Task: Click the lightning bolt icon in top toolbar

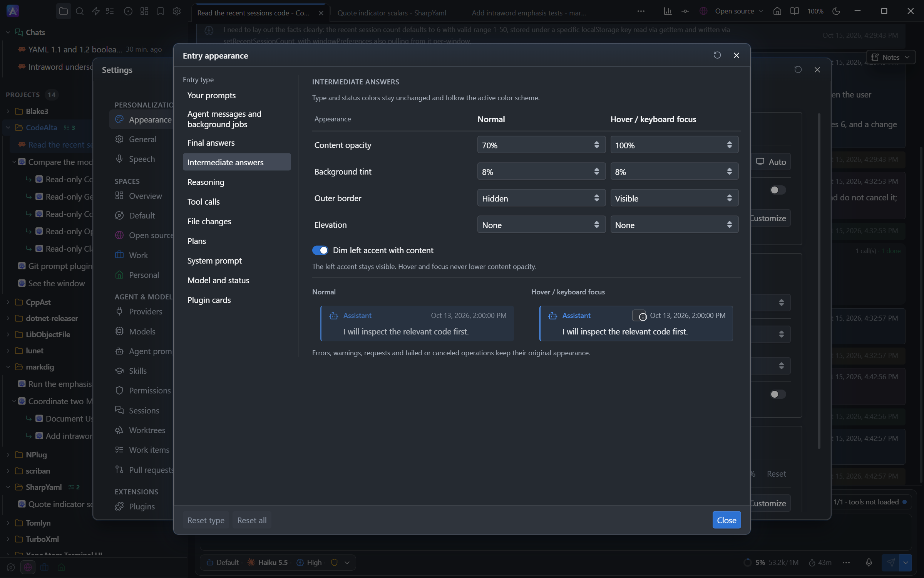Action: point(96,11)
